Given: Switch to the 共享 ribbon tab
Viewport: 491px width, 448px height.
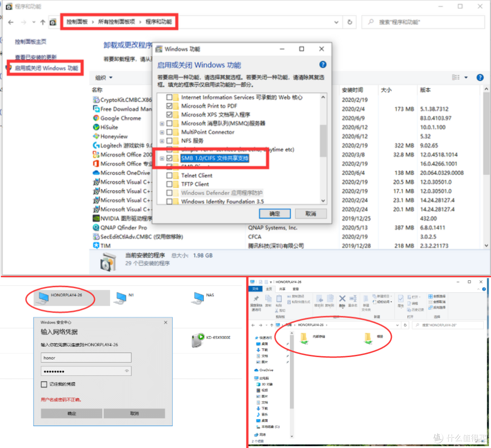Looking at the screenshot, I should coord(282,289).
